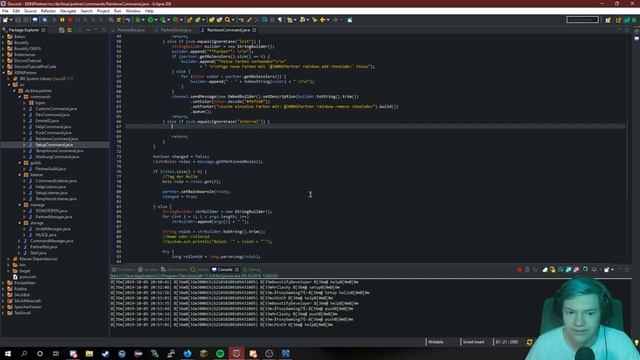The width and height of the screenshot is (640, 360).
Task: Toggle Mark Occurrences in the toolbar
Action: coord(249,20)
